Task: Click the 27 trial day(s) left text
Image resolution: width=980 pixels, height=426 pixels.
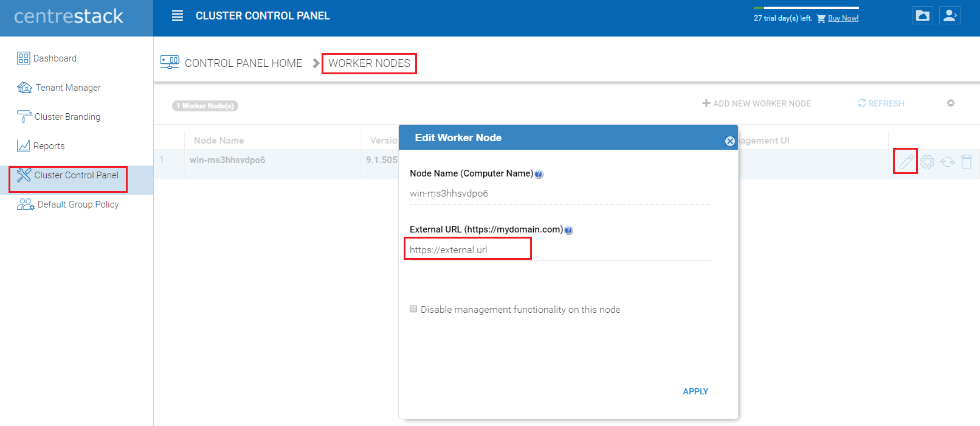Action: pos(783,18)
